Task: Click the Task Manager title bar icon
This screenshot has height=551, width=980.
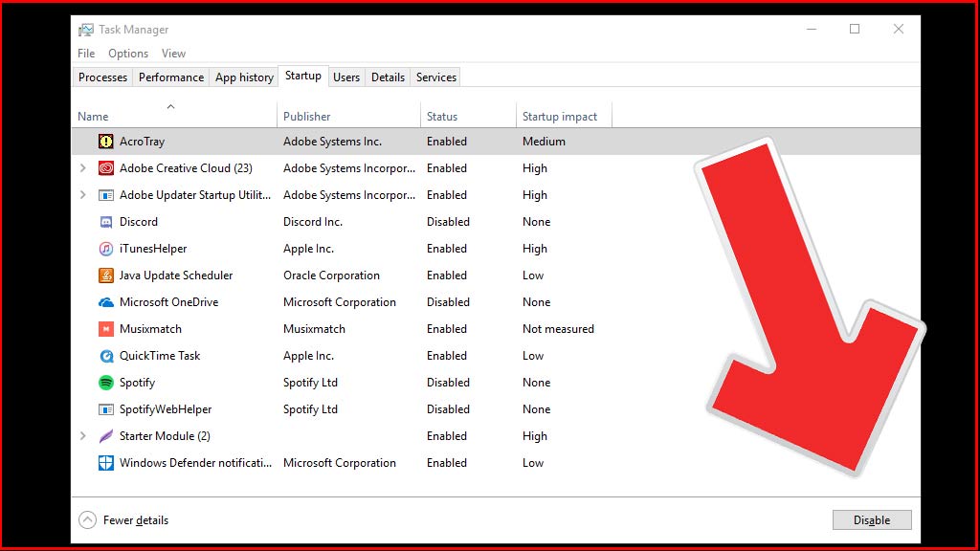Action: [x=87, y=29]
